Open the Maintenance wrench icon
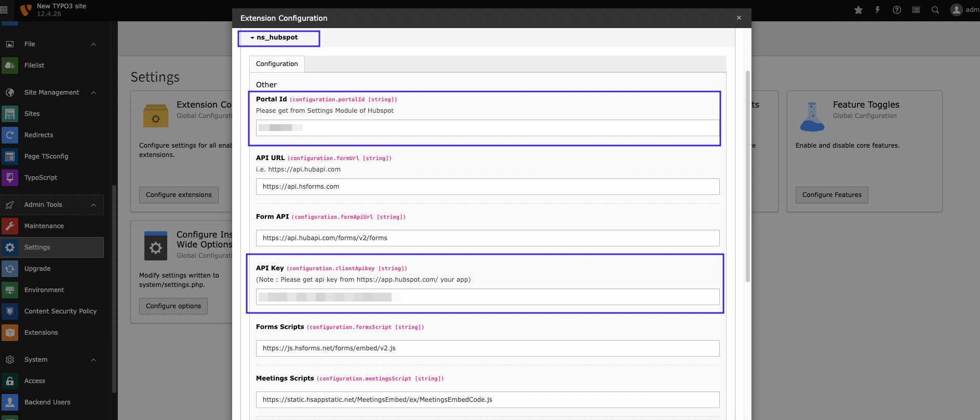The width and height of the screenshot is (980, 420). 10,226
